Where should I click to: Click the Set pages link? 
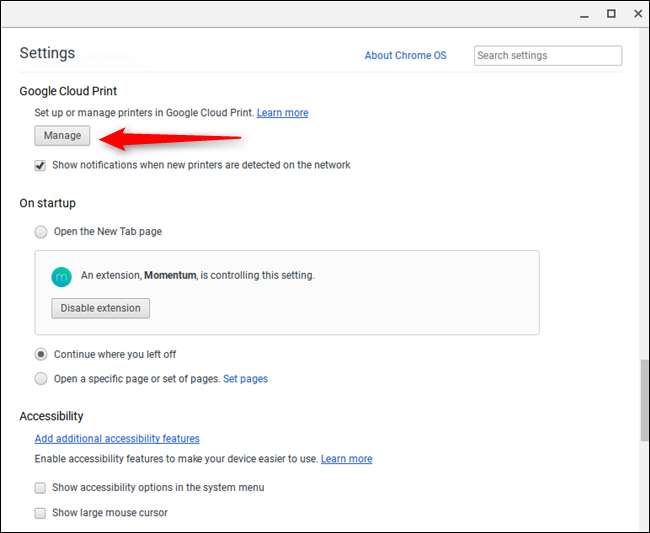click(x=245, y=379)
